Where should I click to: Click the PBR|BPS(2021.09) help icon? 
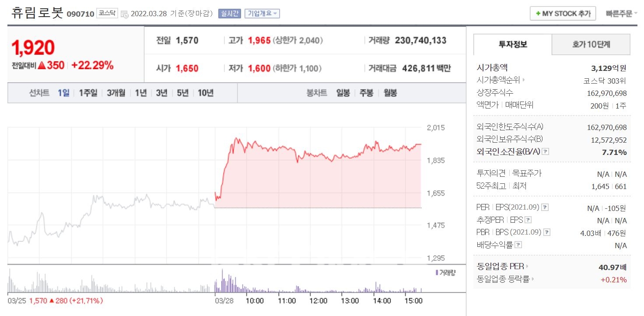[547, 232]
